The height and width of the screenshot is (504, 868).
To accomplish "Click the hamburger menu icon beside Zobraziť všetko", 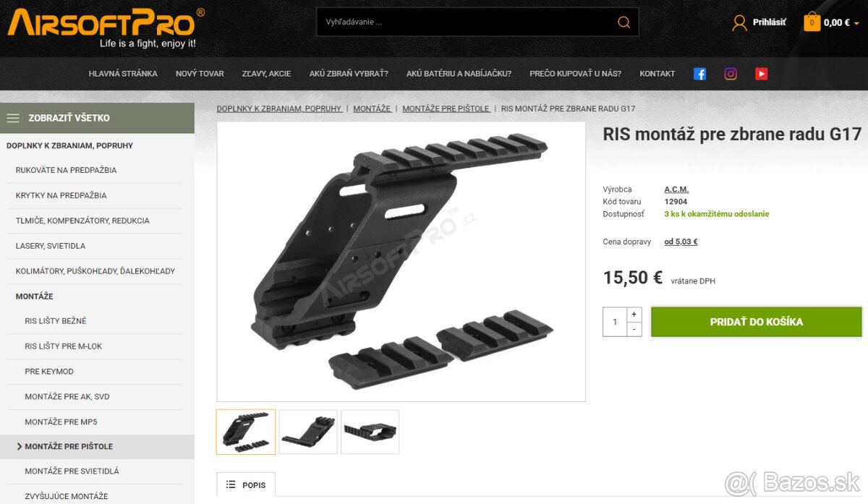I will [13, 118].
